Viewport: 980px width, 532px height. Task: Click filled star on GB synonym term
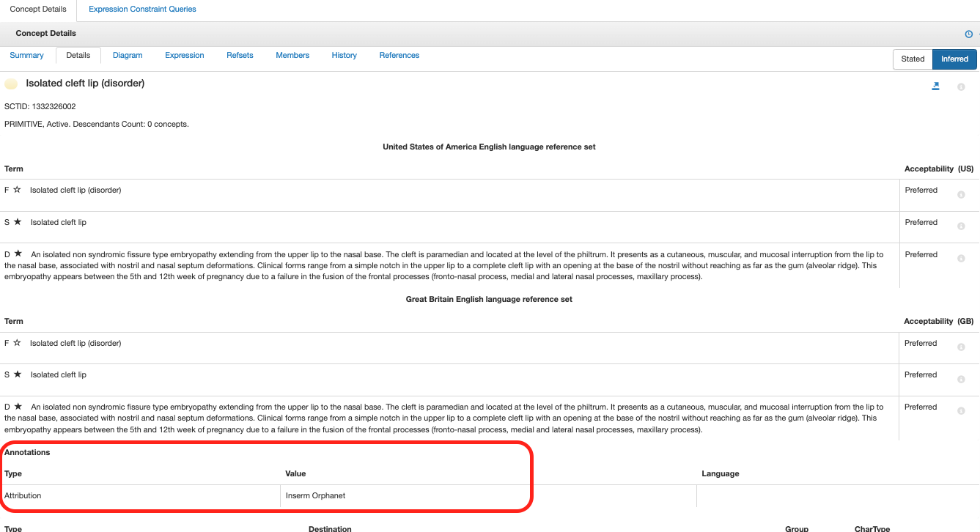(18, 374)
